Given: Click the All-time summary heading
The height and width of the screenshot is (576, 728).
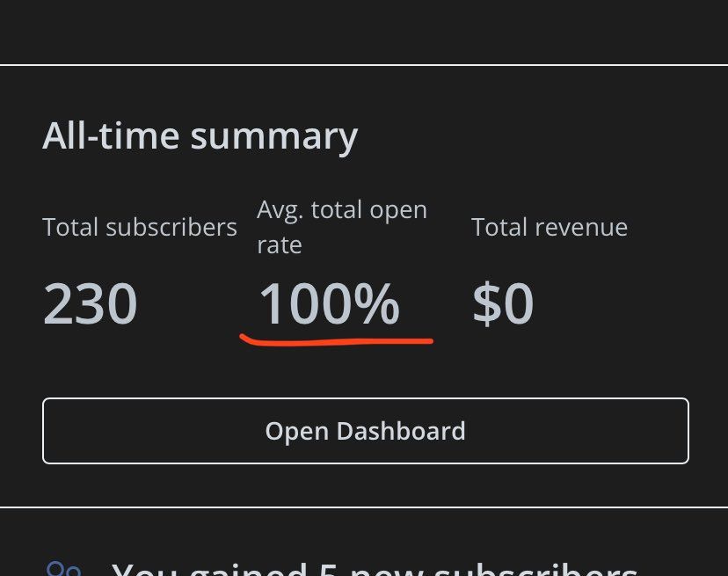Looking at the screenshot, I should pyautogui.click(x=200, y=136).
